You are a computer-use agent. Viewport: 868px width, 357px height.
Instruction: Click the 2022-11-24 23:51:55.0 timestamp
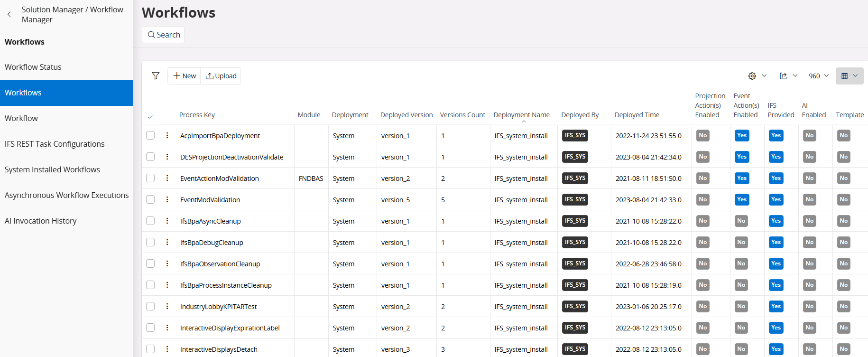click(648, 136)
